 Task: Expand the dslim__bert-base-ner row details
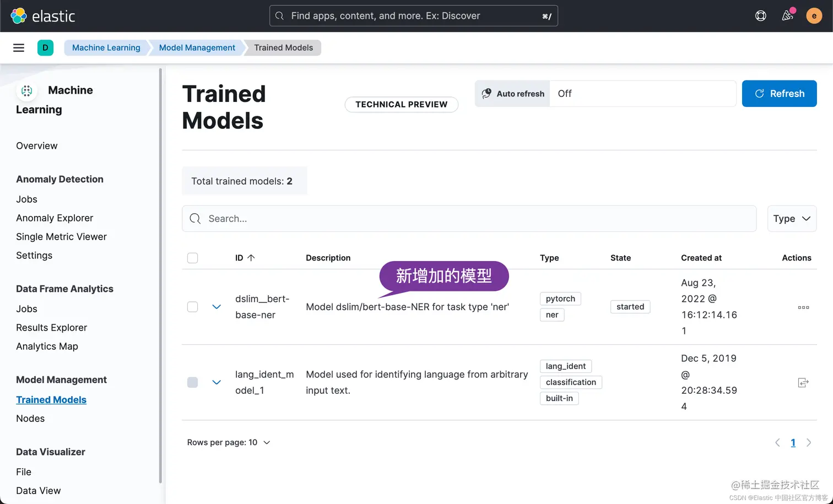tap(217, 307)
